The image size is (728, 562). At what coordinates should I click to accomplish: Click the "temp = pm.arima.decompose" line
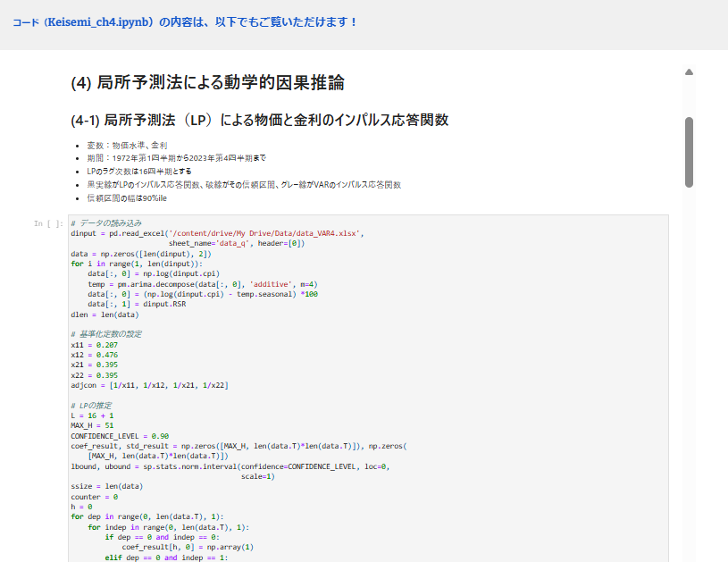[203, 284]
